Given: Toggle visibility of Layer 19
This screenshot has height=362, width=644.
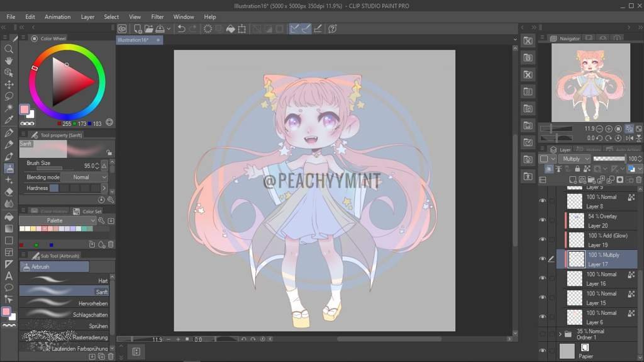Looking at the screenshot, I should click(x=543, y=239).
